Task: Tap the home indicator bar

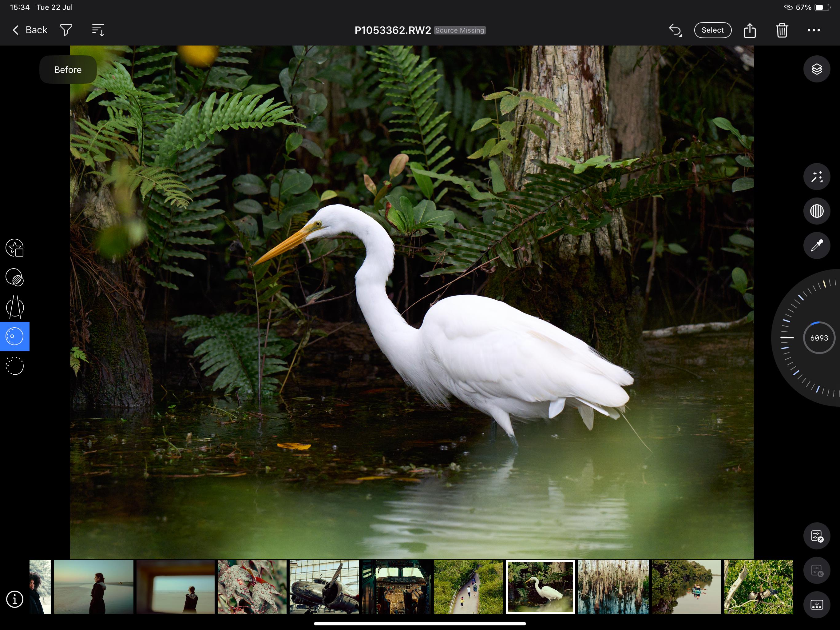Action: point(420,624)
